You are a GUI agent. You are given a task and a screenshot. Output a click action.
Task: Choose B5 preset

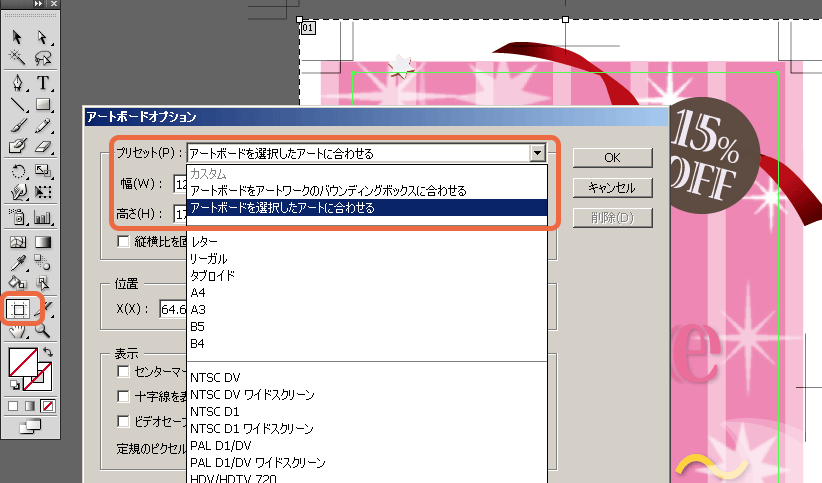point(367,327)
